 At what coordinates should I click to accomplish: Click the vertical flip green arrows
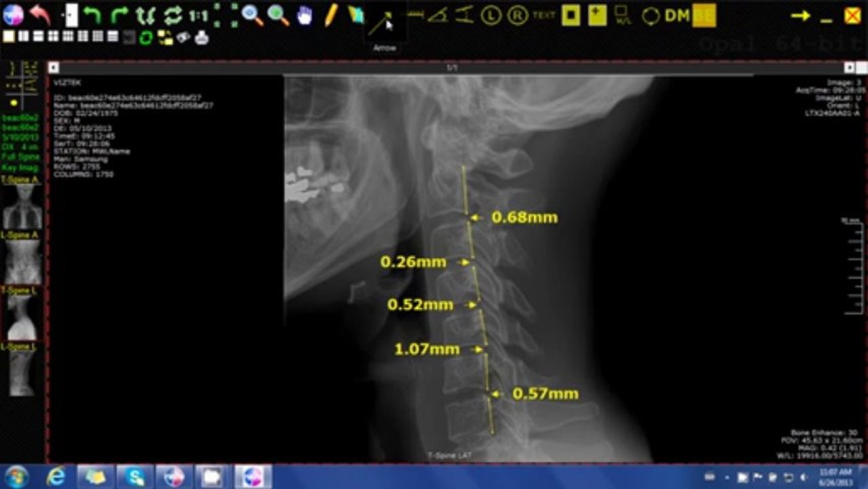coord(146,15)
